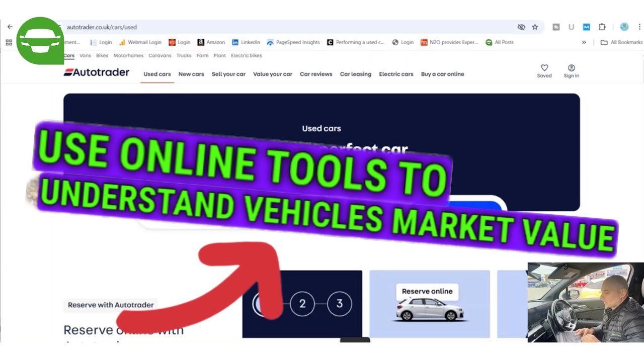Open the Chrome three-dot menu
The image size is (644, 362).
coord(639,27)
